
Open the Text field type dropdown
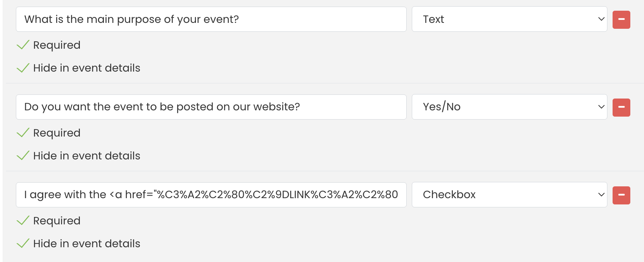[509, 19]
